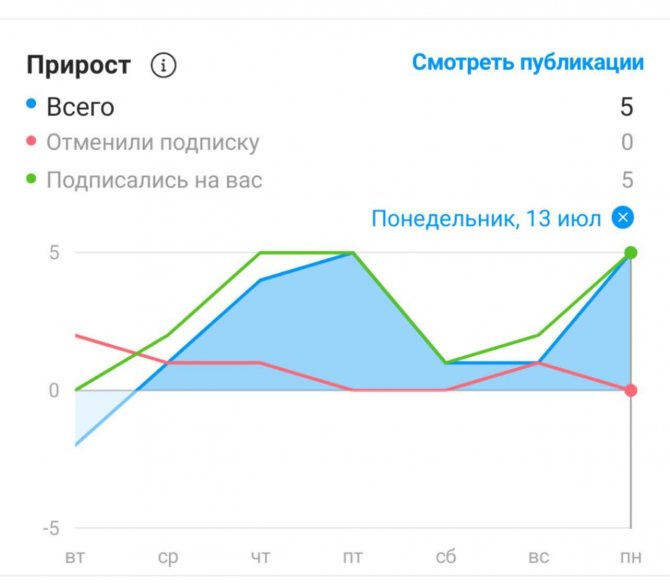Click the Понедельник, 13 июл date label
This screenshot has width=670, height=584.
pyautogui.click(x=486, y=219)
